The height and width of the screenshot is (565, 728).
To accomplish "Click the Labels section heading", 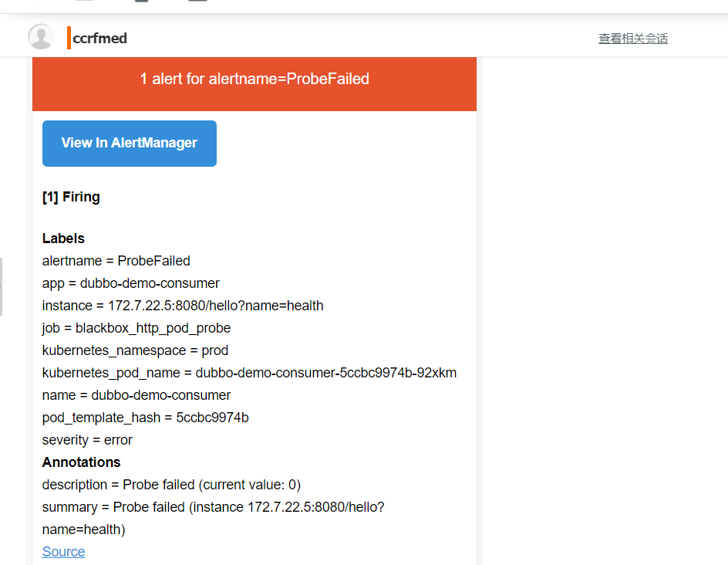I will pos(63,239).
